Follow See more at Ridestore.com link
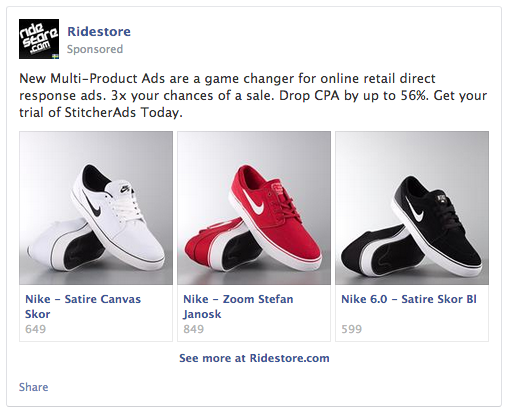The width and height of the screenshot is (510, 415). pyautogui.click(x=254, y=358)
